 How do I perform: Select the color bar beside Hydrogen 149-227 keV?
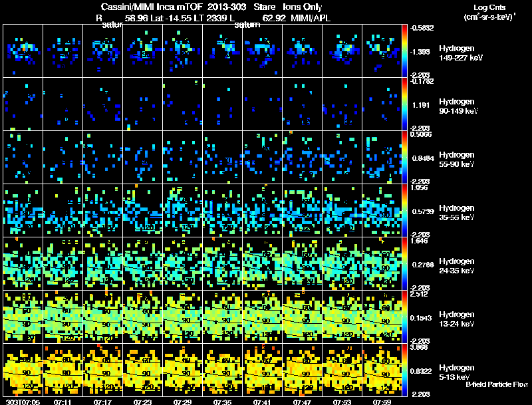pyautogui.click(x=405, y=51)
